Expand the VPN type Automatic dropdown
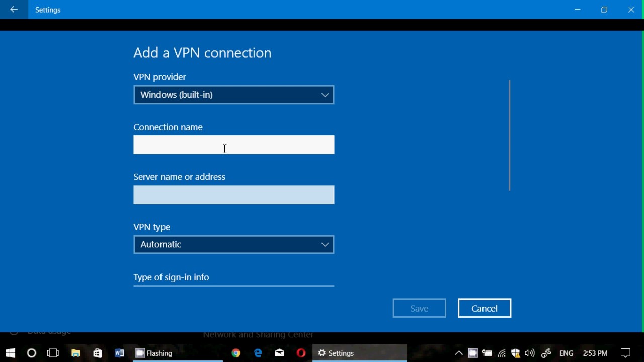 pyautogui.click(x=234, y=245)
